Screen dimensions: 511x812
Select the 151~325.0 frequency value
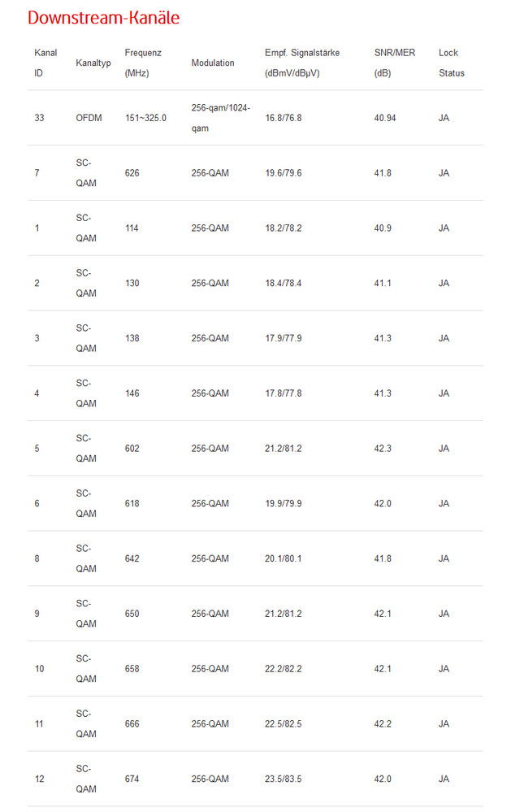pos(145,118)
